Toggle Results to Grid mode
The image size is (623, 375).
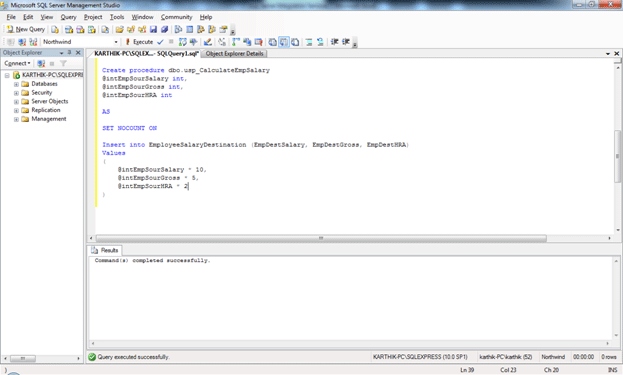(284, 42)
